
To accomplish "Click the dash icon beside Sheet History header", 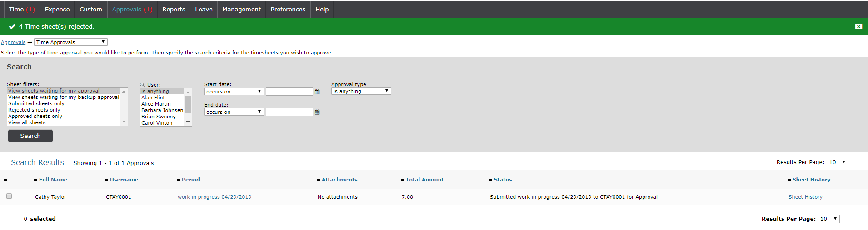I will (x=789, y=180).
